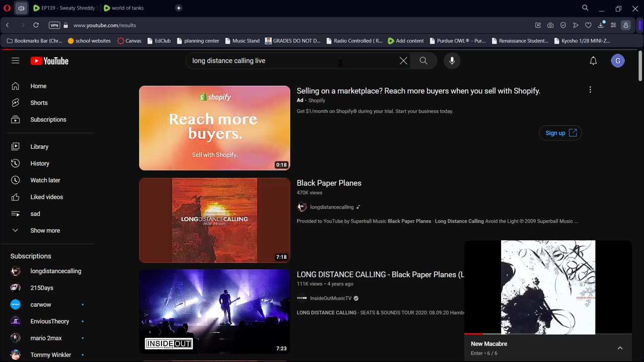This screenshot has width=644, height=362.
Task: Expand the New Macabre miniplayer panel
Action: click(620, 348)
